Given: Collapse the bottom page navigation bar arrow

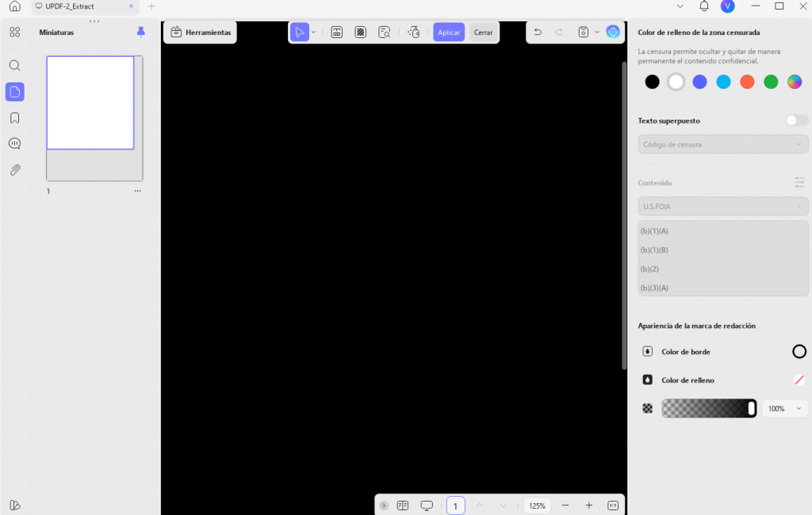Looking at the screenshot, I should click(x=384, y=505).
